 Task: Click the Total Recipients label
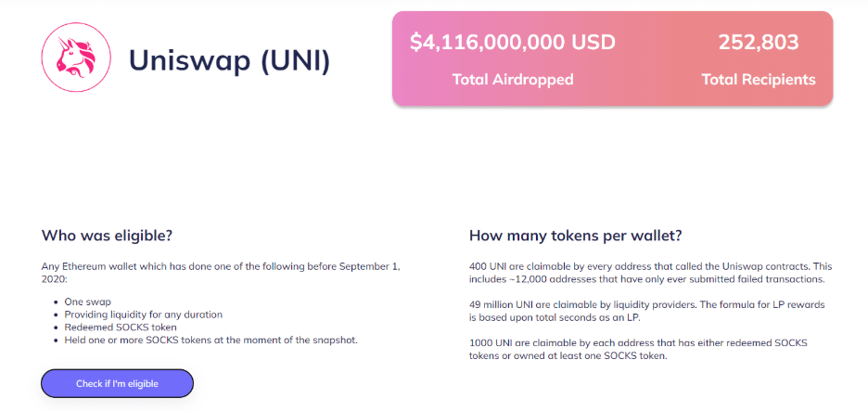click(x=759, y=80)
